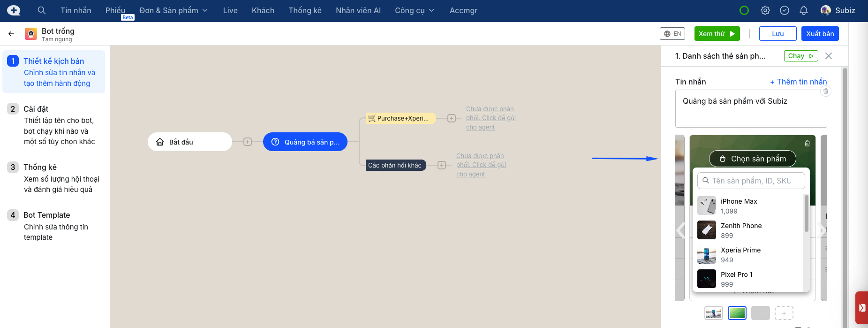The image size is (868, 328).
Task: Add step after Purchase+Xperi branch
Action: click(x=451, y=118)
